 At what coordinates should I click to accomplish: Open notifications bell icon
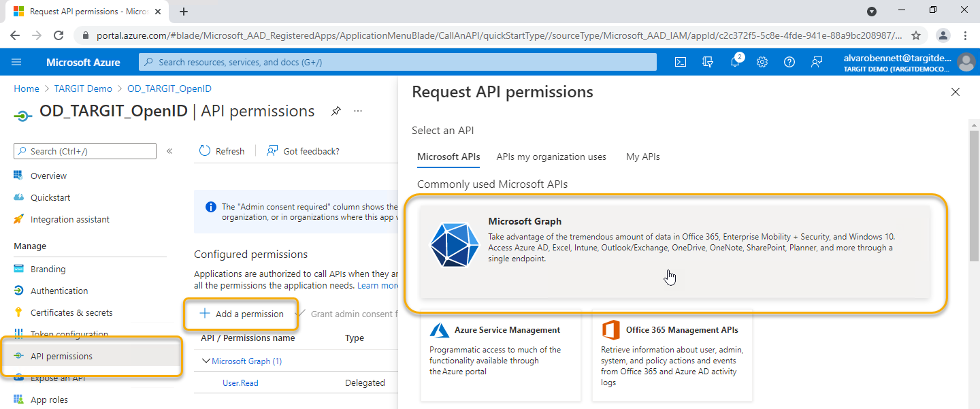pos(735,62)
